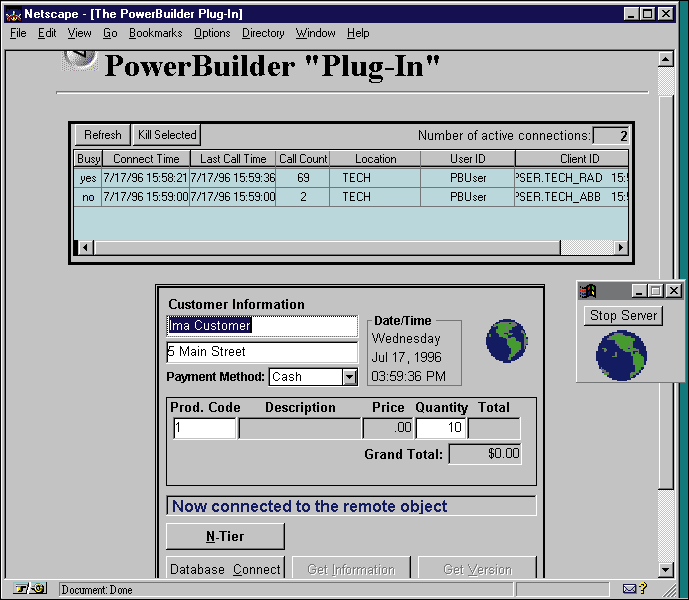Click the Quantity field showing 10
Image resolution: width=689 pixels, height=600 pixels.
[441, 428]
